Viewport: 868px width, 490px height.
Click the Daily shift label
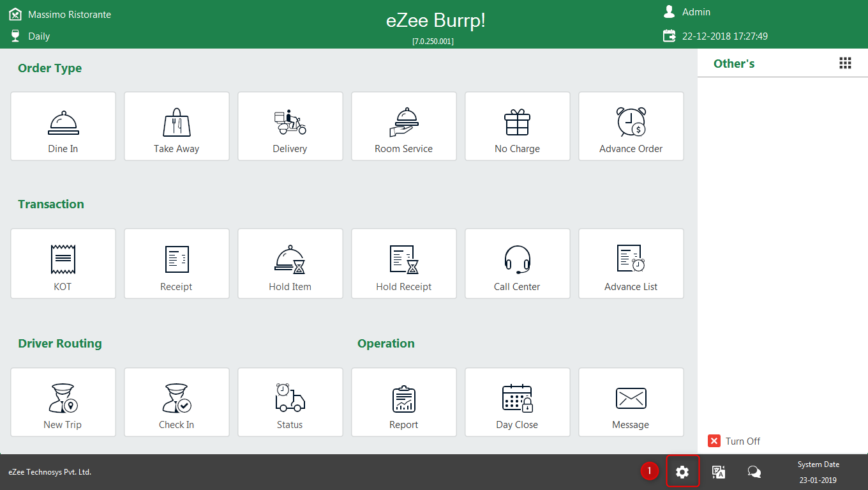coord(39,36)
